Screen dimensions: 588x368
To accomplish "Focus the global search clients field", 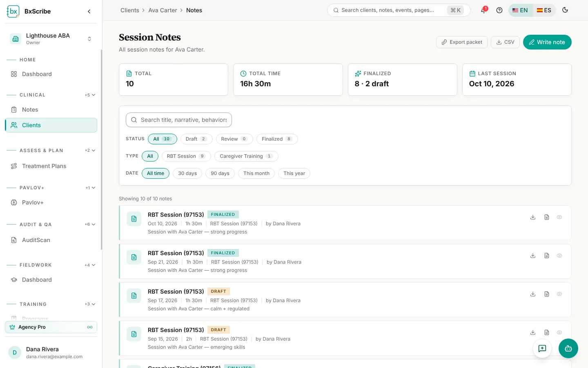I will coord(399,10).
